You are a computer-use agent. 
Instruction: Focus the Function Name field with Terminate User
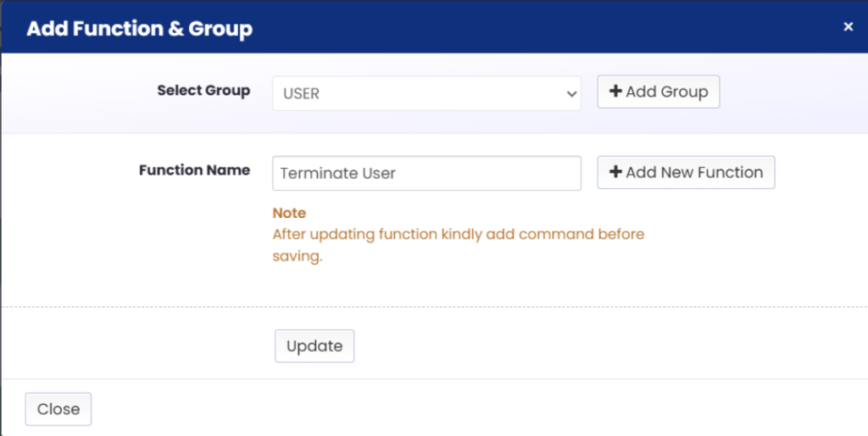pyautogui.click(x=426, y=173)
